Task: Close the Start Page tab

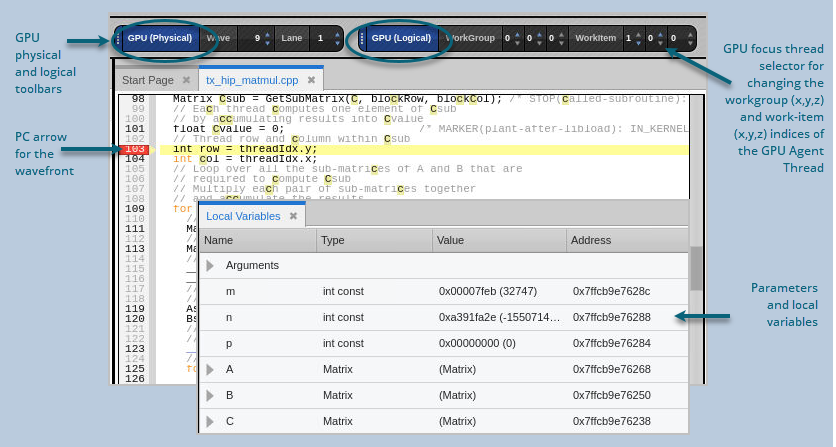Action: tap(186, 80)
